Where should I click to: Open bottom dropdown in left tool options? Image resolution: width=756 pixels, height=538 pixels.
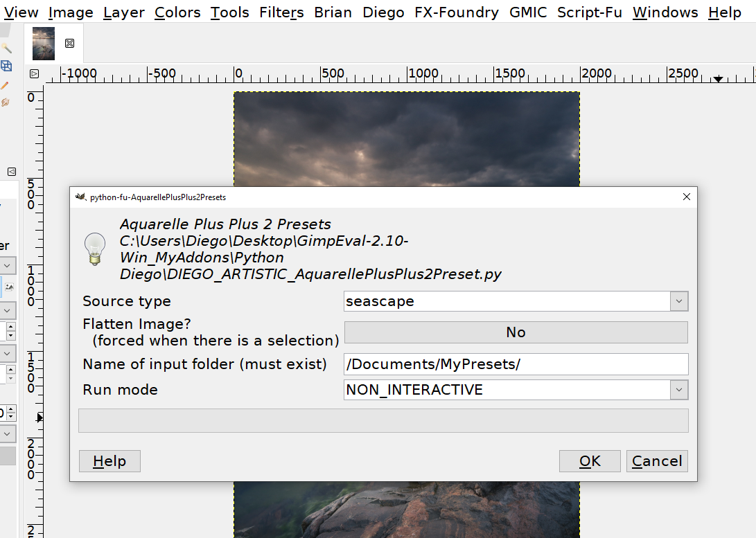coord(7,434)
